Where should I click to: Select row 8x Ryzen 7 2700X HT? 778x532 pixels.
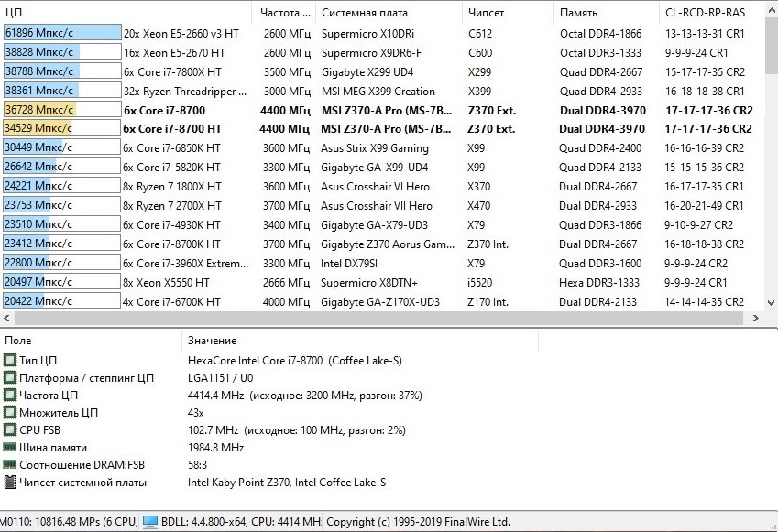[x=382, y=205]
